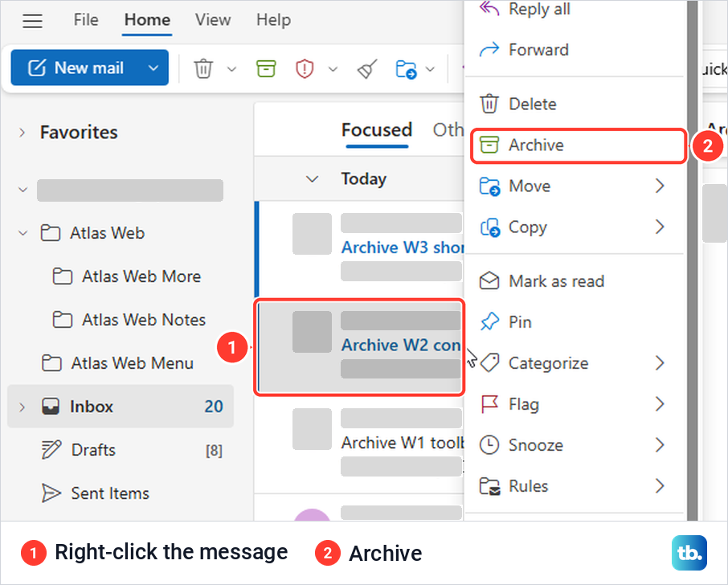Open the hamburger navigation menu
Viewport: 728px width, 585px height.
click(32, 20)
